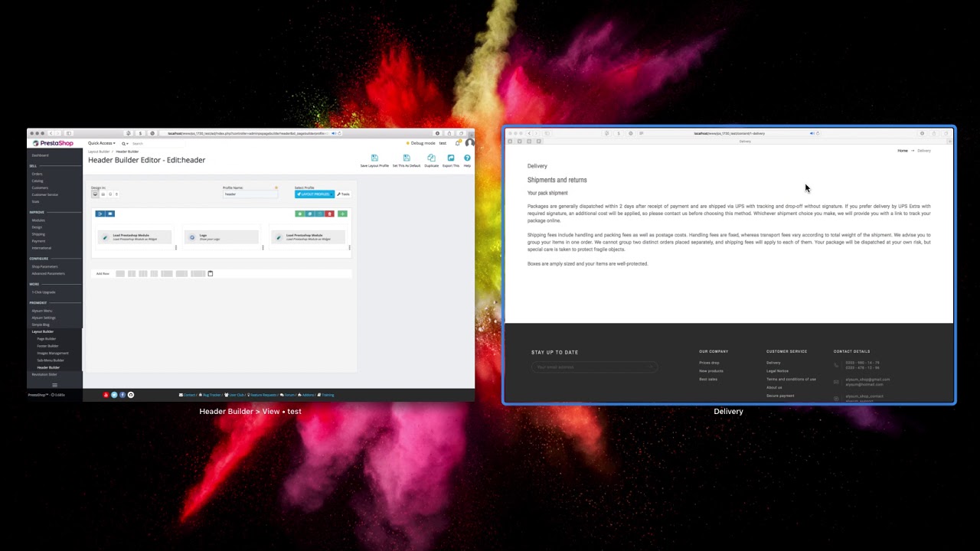This screenshot has height=551, width=980.
Task: Click the Twitter icon in admin footer
Action: tap(114, 395)
